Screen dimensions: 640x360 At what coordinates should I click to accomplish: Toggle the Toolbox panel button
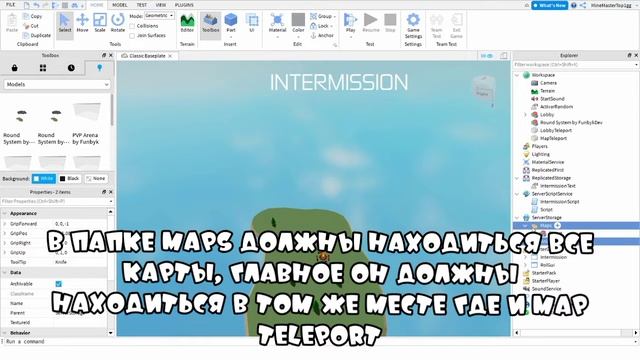click(211, 24)
